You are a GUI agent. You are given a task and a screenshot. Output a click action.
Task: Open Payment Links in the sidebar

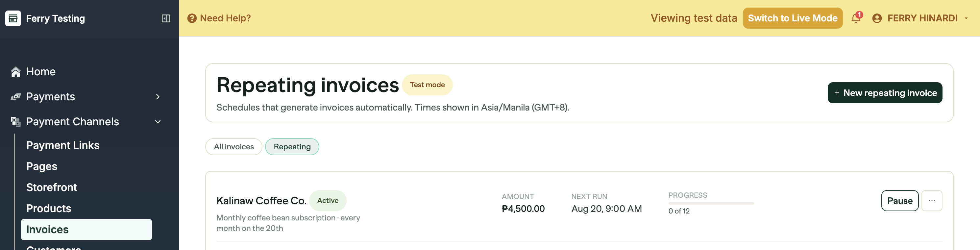[x=63, y=145]
